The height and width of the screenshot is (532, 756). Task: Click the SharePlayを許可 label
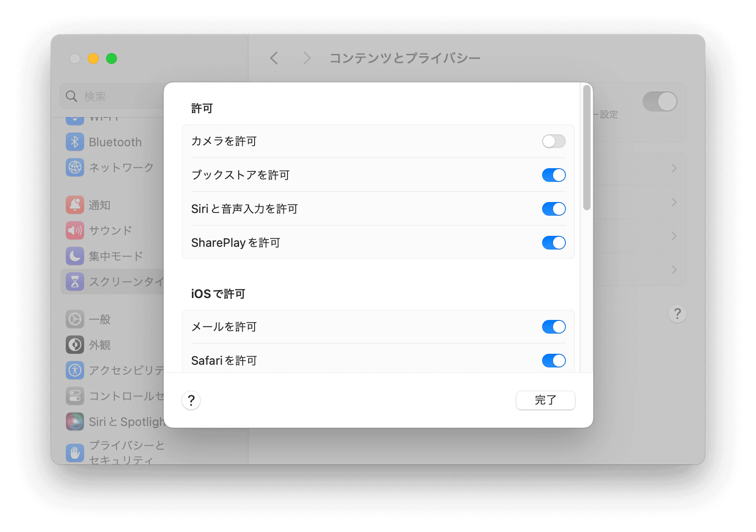[236, 243]
